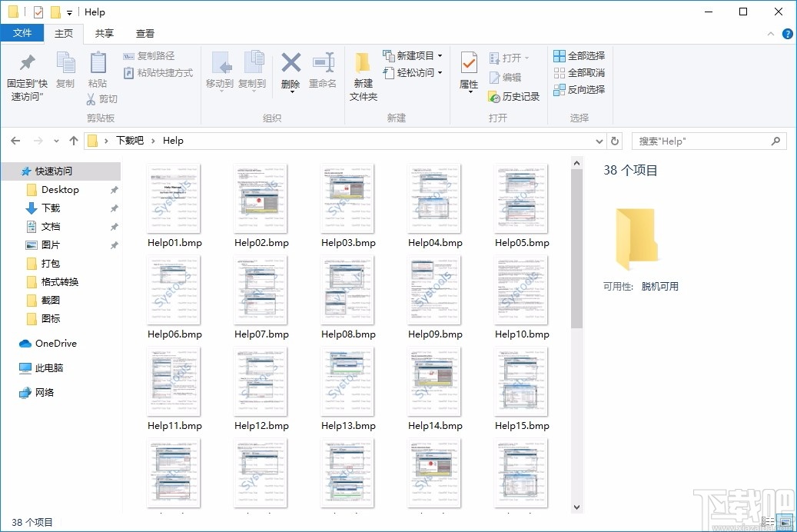Open the Help03.bmp thumbnail
The image size is (797, 532).
point(347,198)
